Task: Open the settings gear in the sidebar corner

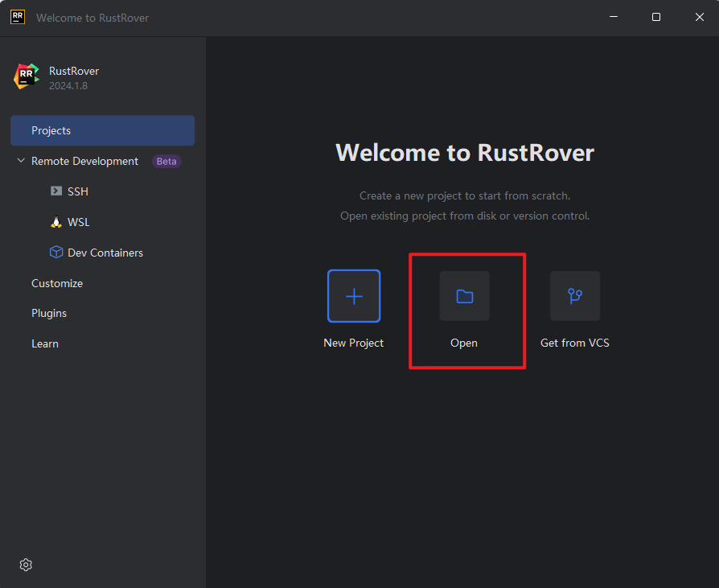Action: pyautogui.click(x=26, y=565)
